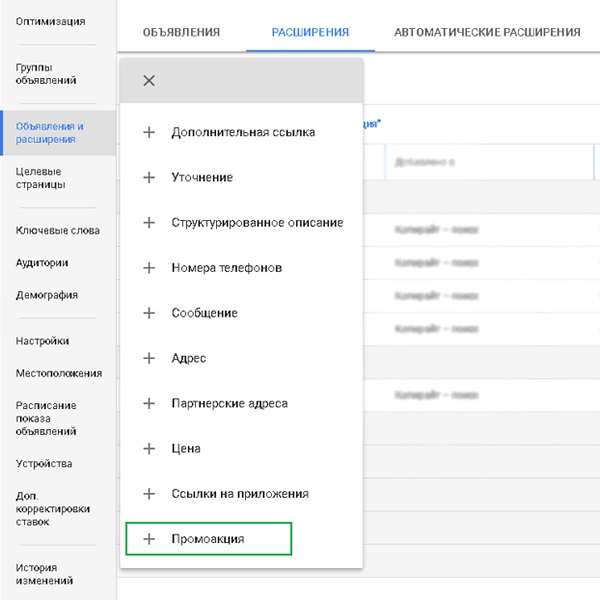Click plus icon next to Номера телефонов

click(149, 268)
